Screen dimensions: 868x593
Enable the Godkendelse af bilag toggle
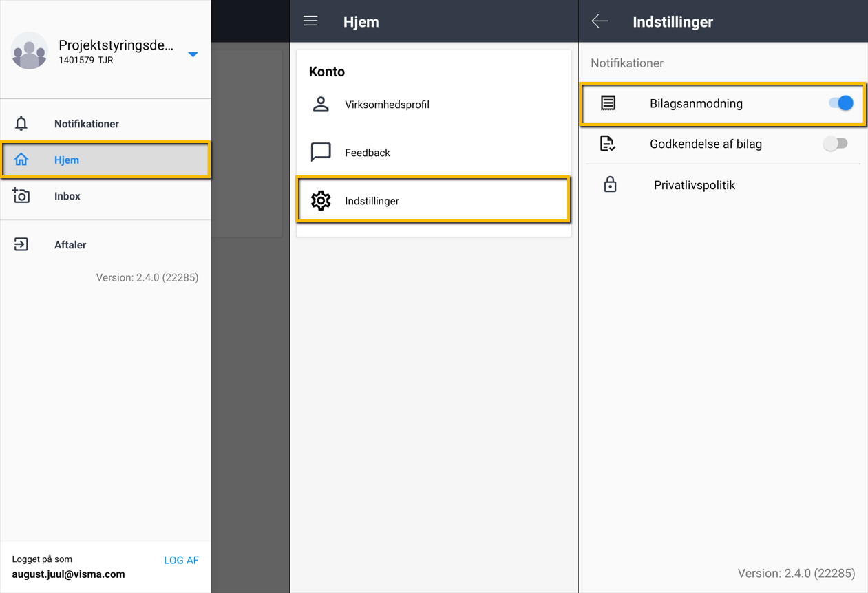pos(835,144)
